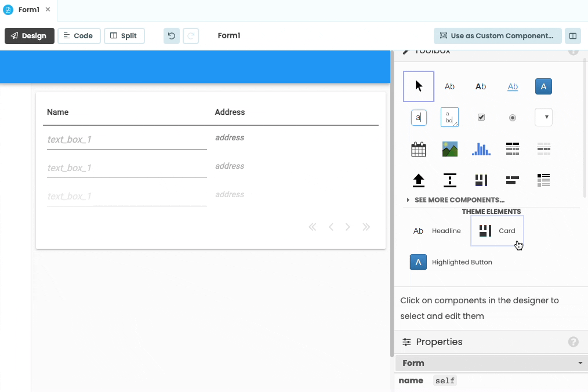
Task: Select the second row address label
Action: click(x=230, y=166)
